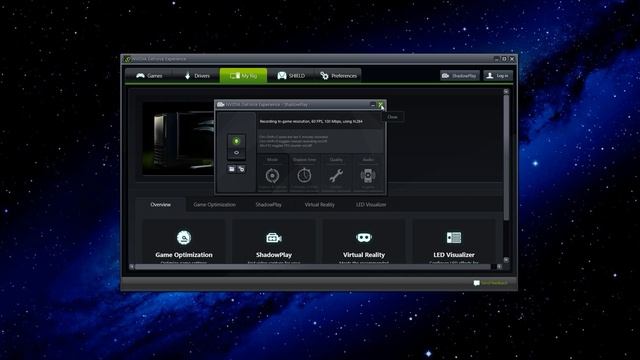Click the LED Visualizer card icon
Image resolution: width=640 pixels, height=360 pixels.
454,238
